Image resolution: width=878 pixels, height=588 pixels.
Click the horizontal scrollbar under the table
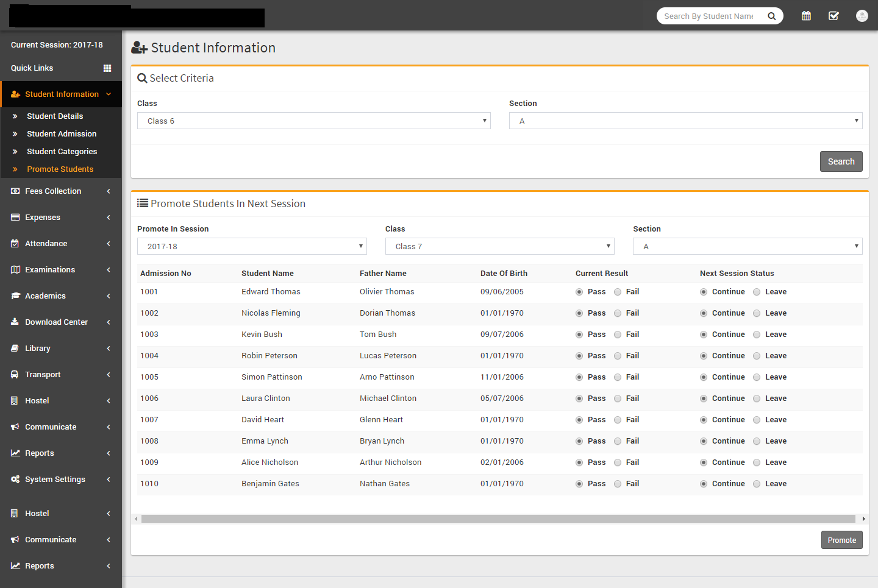(498, 519)
